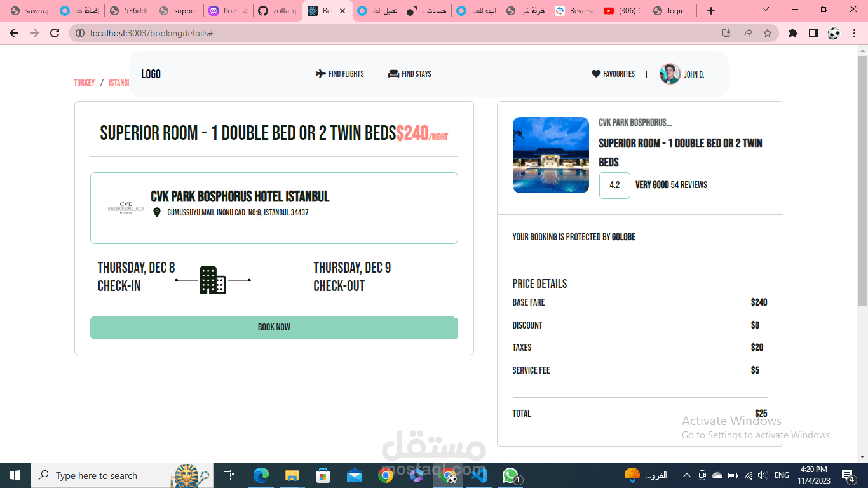868x488 pixels.
Task: Click the Find Flights link
Action: click(340, 74)
